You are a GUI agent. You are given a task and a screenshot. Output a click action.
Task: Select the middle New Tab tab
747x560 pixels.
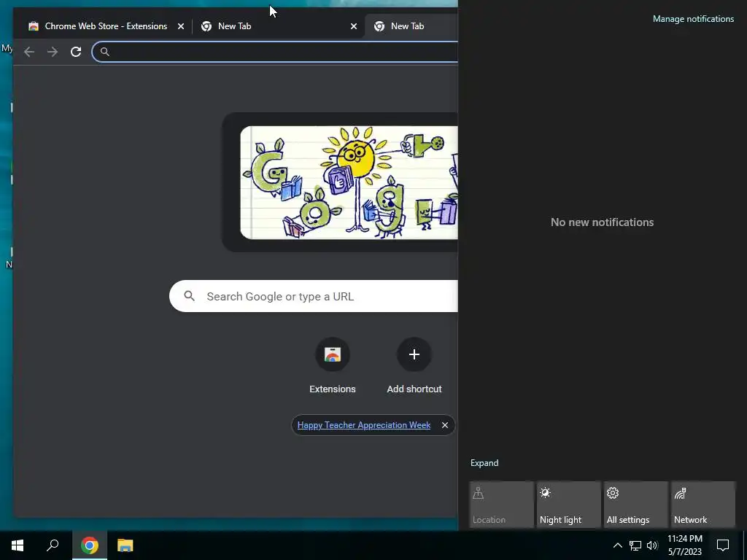278,26
